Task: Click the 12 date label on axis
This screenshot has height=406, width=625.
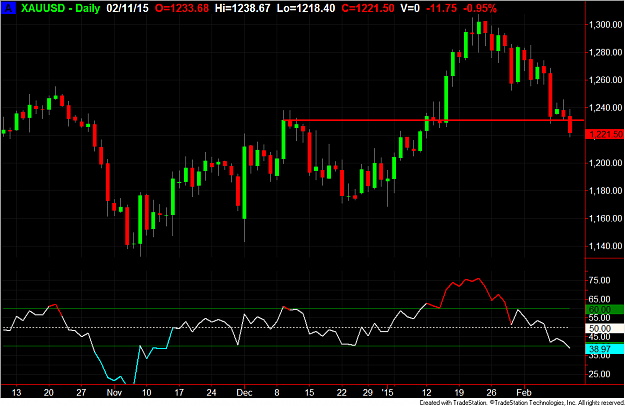Action: tap(427, 392)
